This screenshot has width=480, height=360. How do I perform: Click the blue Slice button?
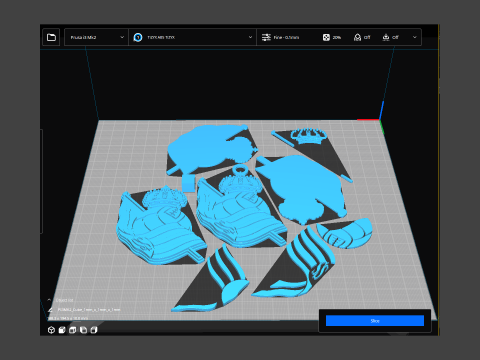coord(375,321)
